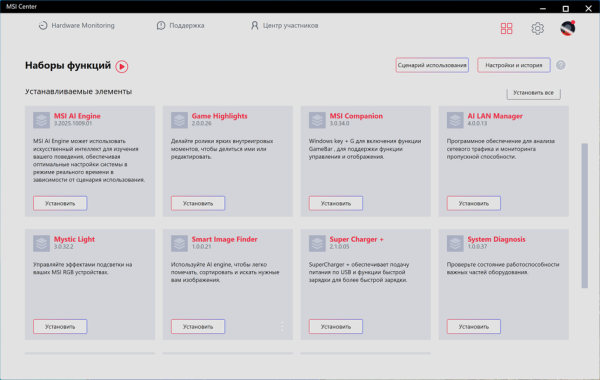The height and width of the screenshot is (380, 600).
Task: Click the Hardware Monitoring clock icon
Action: click(x=43, y=26)
